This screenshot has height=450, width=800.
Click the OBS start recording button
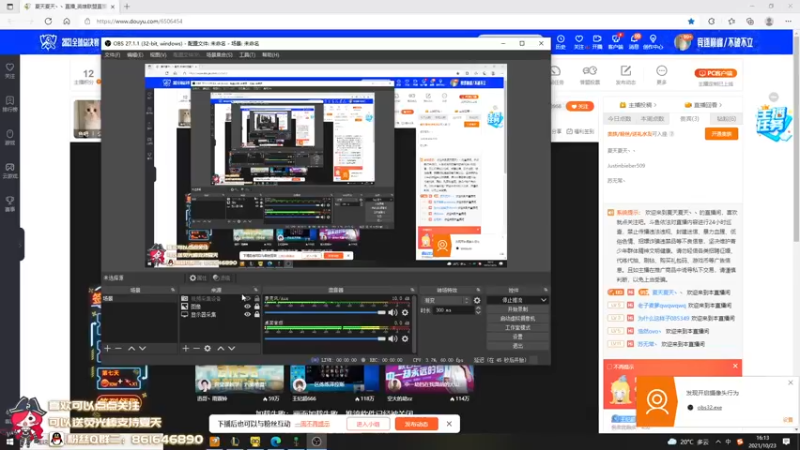(x=517, y=309)
